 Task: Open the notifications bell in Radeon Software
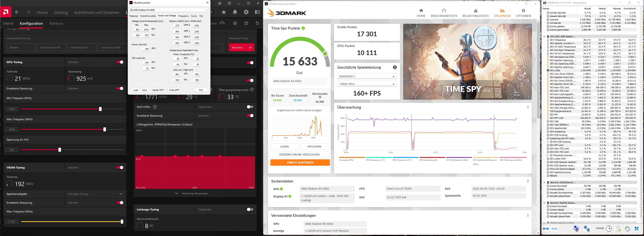coord(235,12)
